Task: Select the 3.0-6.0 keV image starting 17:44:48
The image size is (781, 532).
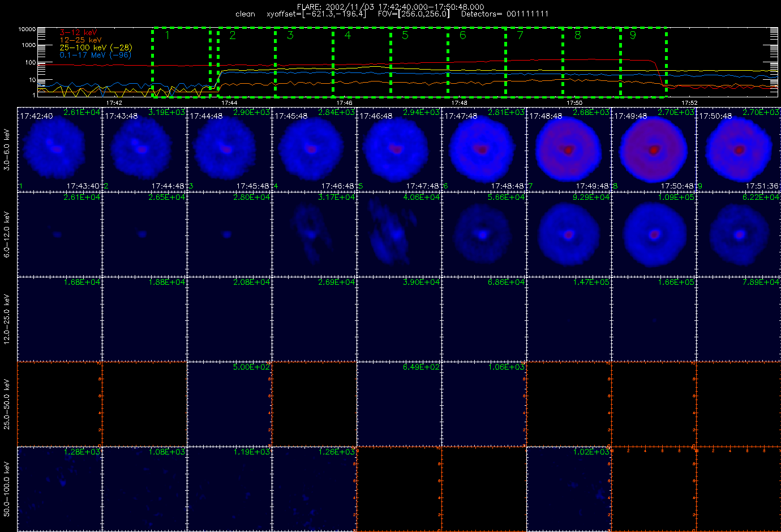Action: click(229, 149)
